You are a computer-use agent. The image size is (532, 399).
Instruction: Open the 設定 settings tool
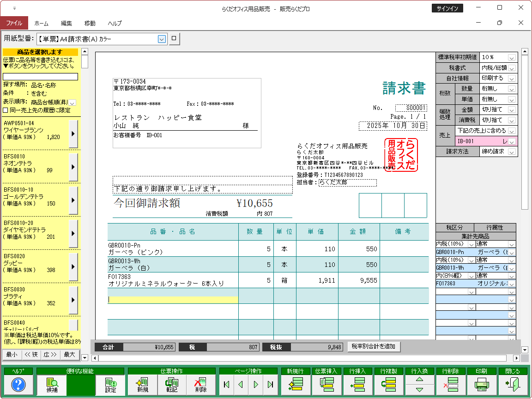tap(110, 384)
